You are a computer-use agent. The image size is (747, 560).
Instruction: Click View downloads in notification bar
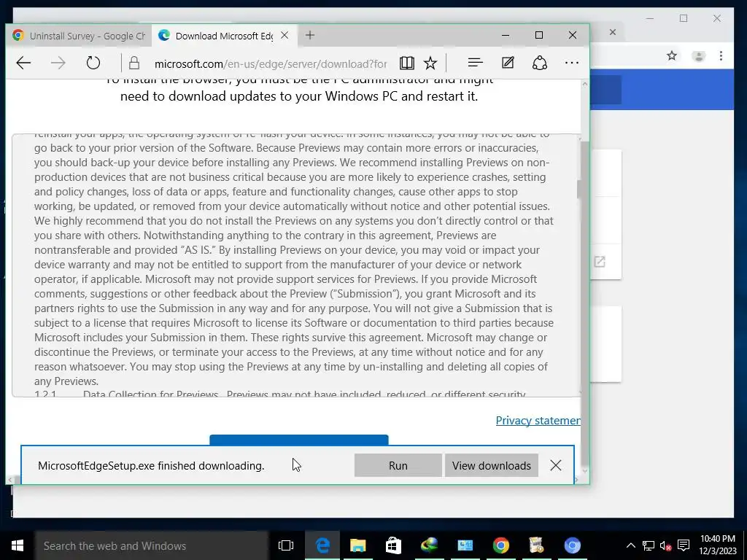point(491,465)
